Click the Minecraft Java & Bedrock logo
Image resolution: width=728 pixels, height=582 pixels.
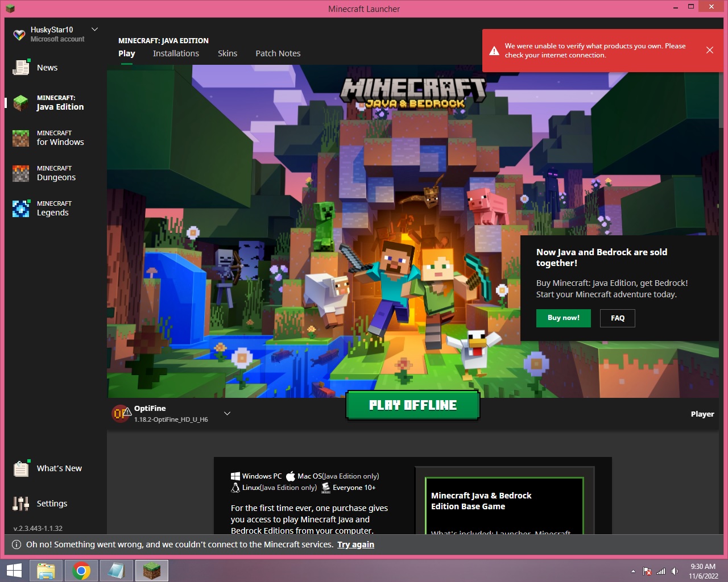(413, 94)
